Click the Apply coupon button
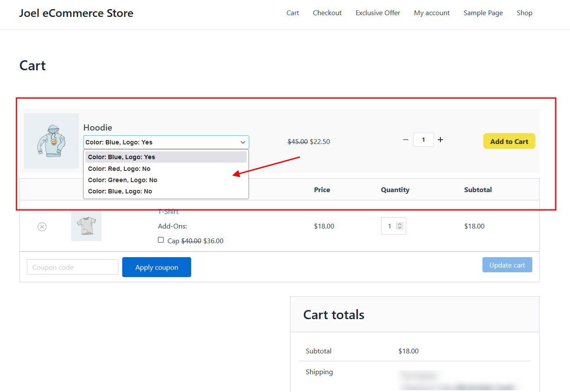This screenshot has width=570, height=392. click(x=156, y=267)
